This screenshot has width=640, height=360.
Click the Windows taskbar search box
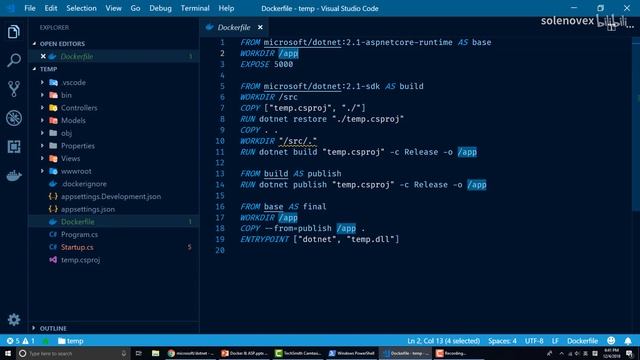click(x=73, y=353)
